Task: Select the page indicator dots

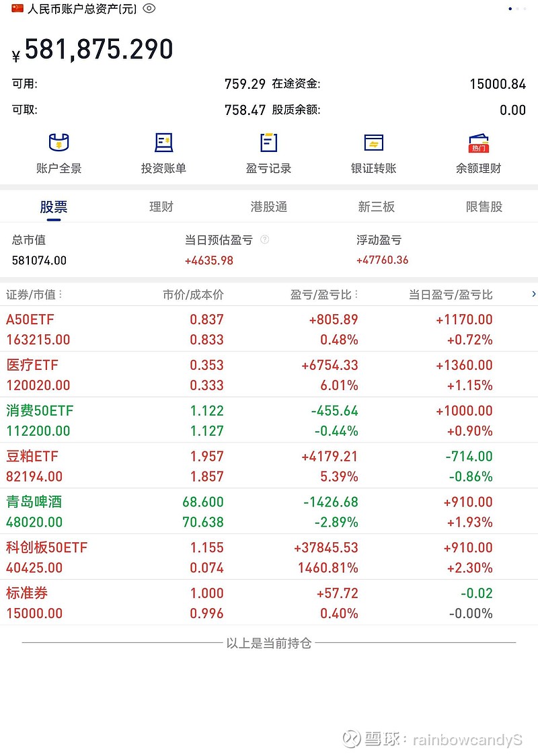Action: click(x=517, y=9)
